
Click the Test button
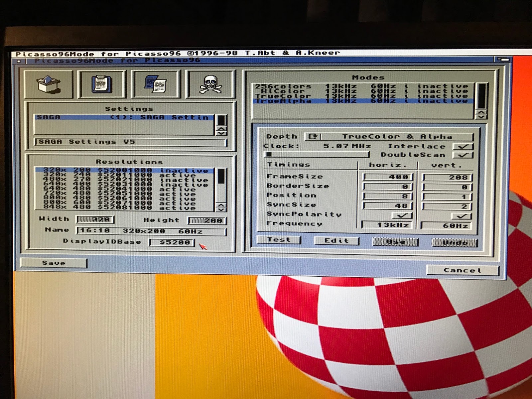[x=279, y=240]
